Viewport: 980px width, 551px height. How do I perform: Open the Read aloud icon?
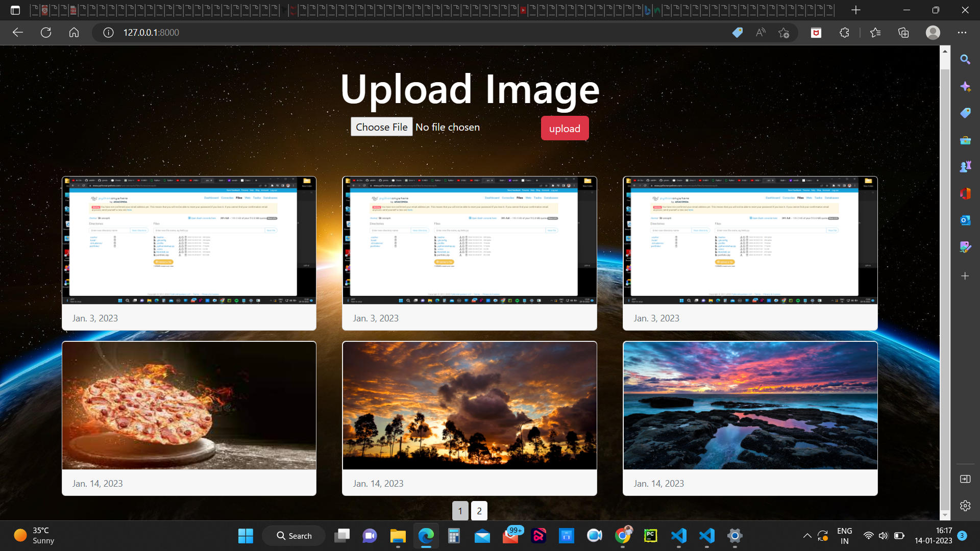(761, 33)
